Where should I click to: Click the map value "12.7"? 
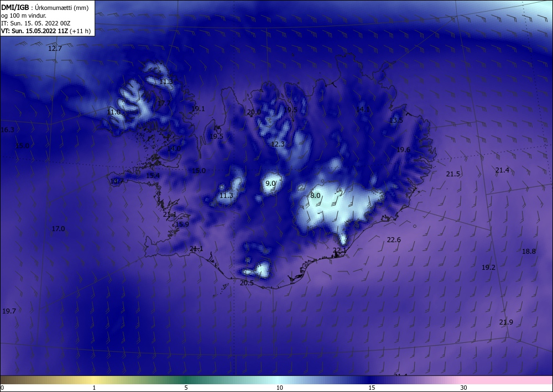(55, 49)
